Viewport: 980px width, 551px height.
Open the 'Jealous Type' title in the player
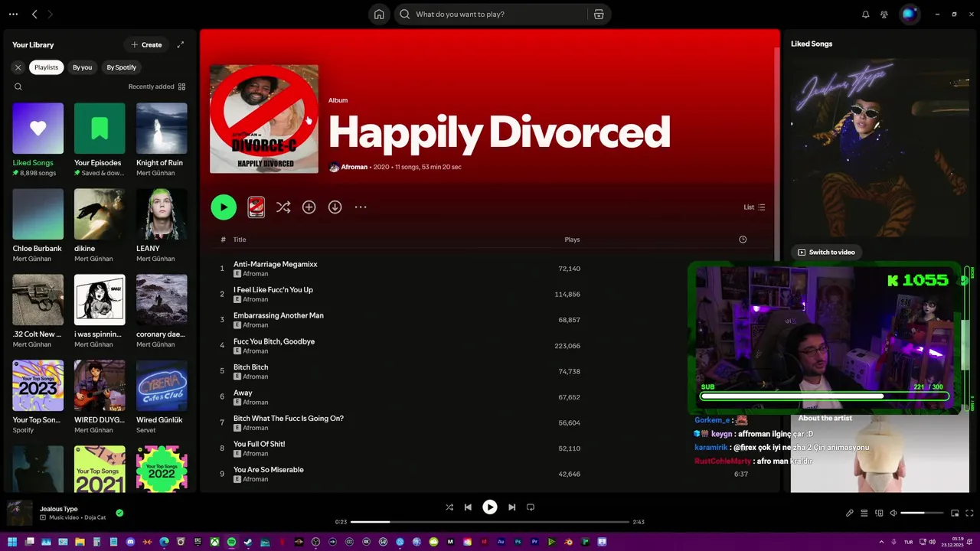click(x=59, y=509)
